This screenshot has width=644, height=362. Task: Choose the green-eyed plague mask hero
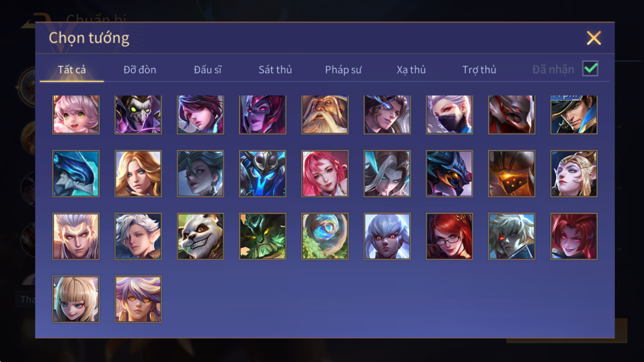138,114
